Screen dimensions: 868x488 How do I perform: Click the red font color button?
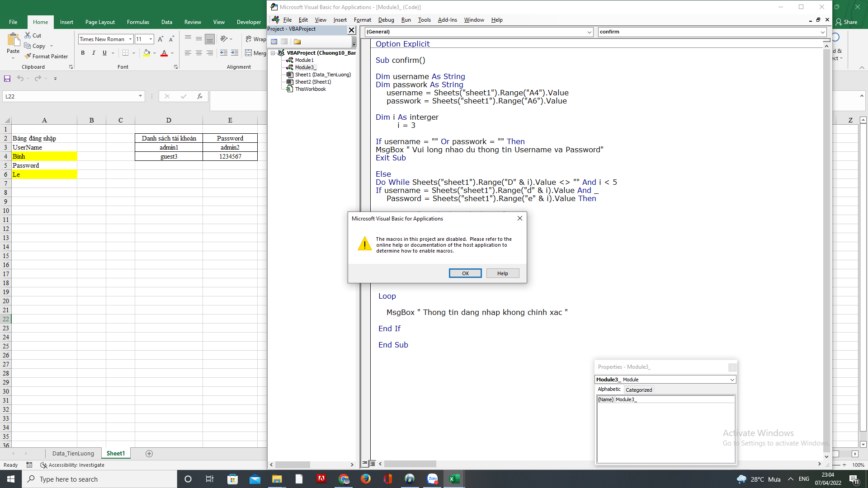(164, 53)
